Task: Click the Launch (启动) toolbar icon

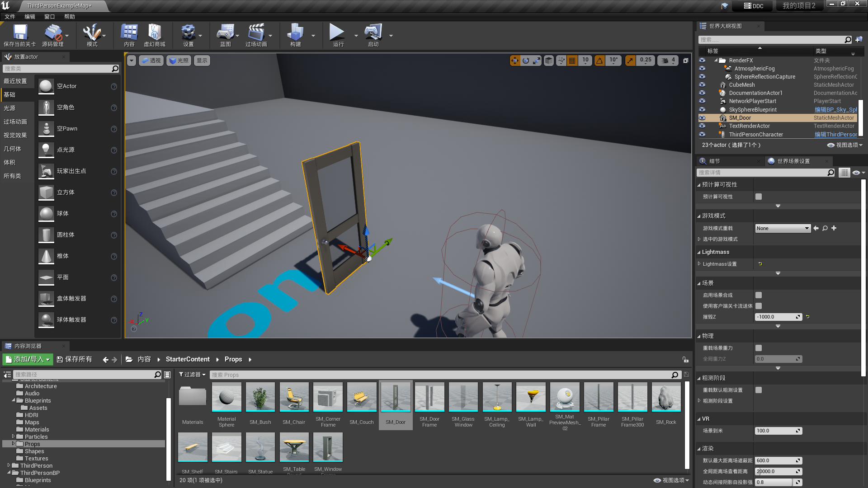Action: (x=373, y=35)
